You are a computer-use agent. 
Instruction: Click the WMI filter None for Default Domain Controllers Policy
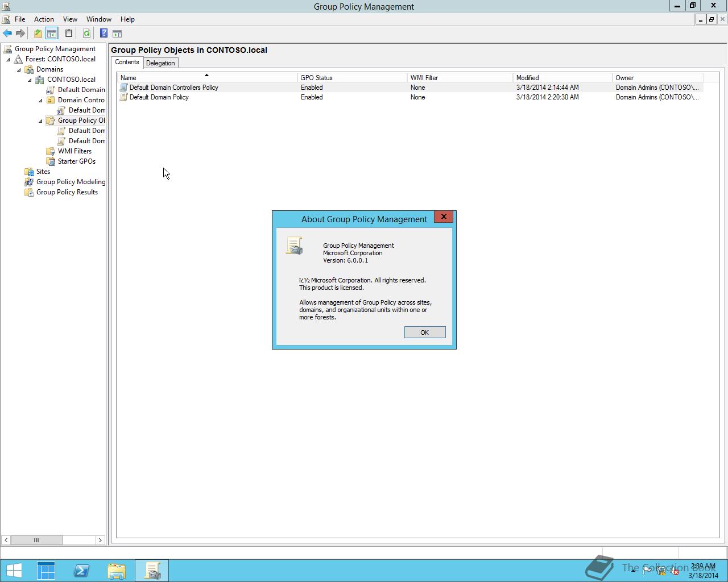tap(417, 88)
